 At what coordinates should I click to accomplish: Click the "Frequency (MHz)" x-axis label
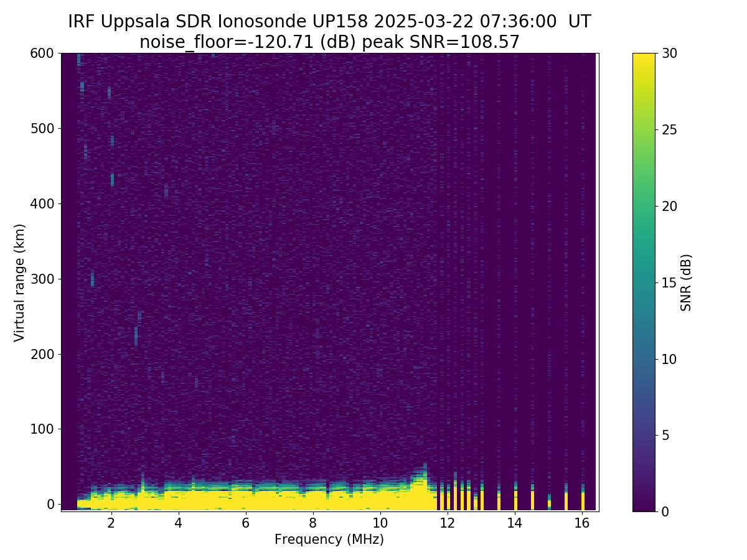pos(329,539)
